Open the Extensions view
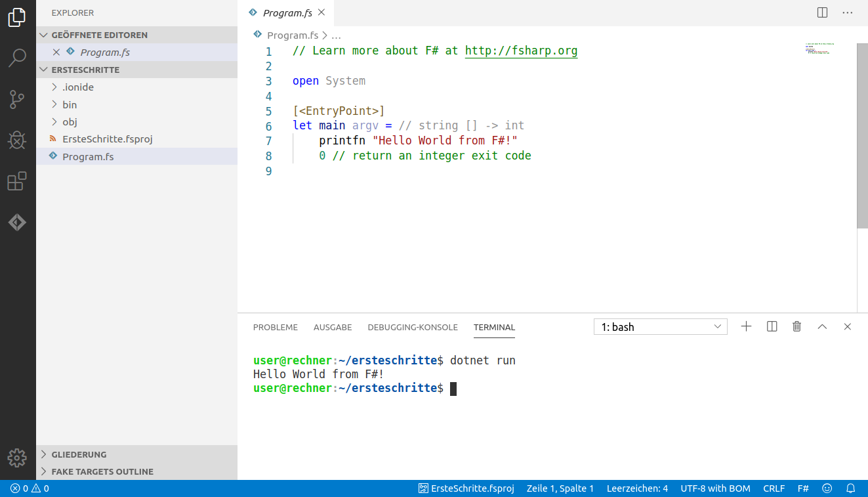 tap(17, 181)
